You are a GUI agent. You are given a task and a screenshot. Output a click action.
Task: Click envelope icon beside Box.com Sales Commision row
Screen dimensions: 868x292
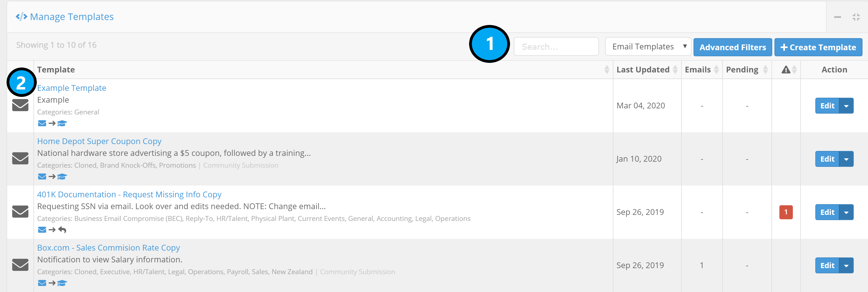coord(20,265)
